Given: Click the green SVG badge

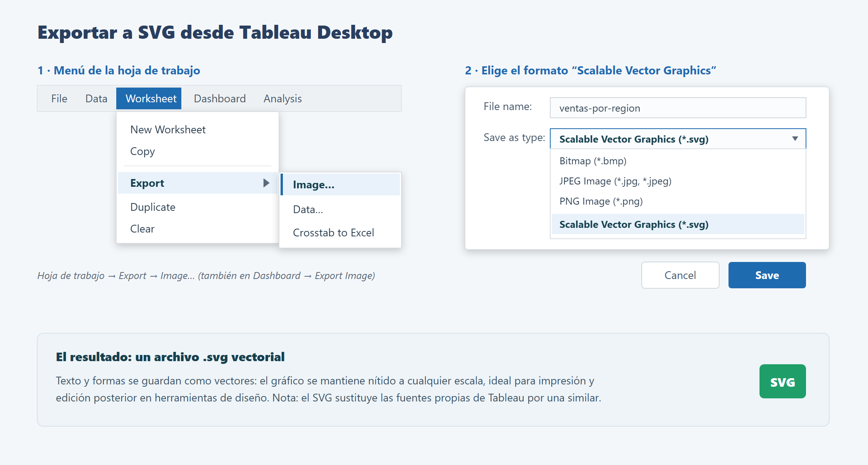Looking at the screenshot, I should [782, 381].
